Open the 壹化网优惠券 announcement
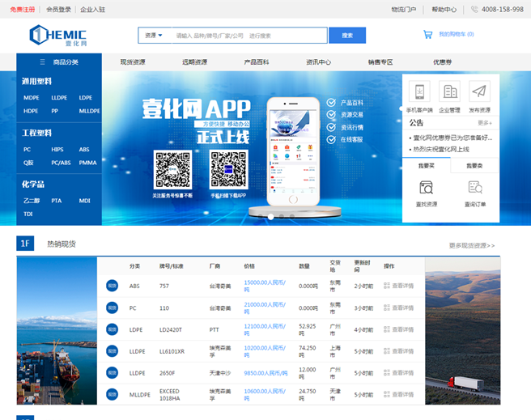 [452, 138]
